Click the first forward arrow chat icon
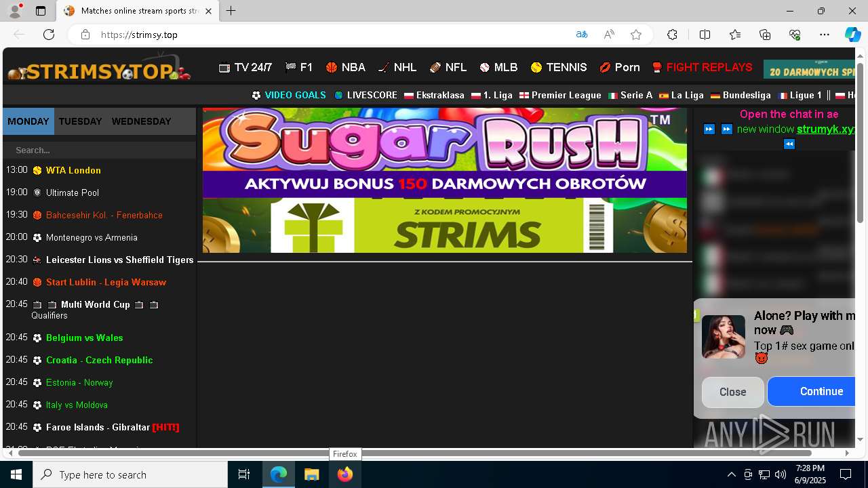The image size is (868, 488). [x=709, y=129]
